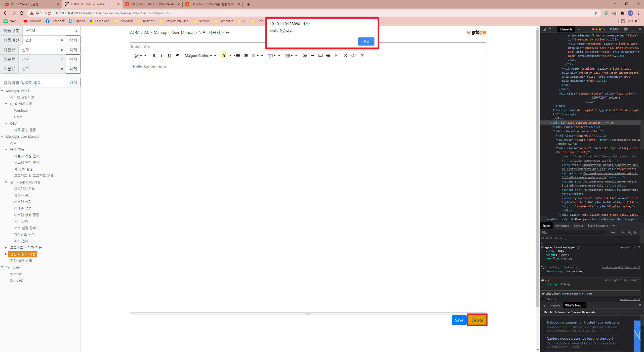The width and height of the screenshot is (644, 362).
Task: Toggle the ordered list button
Action: (x=246, y=56)
